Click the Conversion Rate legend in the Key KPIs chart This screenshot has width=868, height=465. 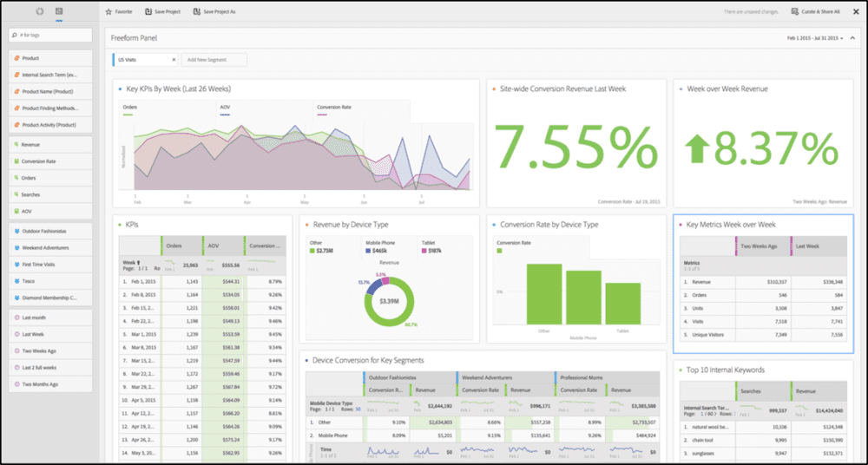(x=334, y=110)
